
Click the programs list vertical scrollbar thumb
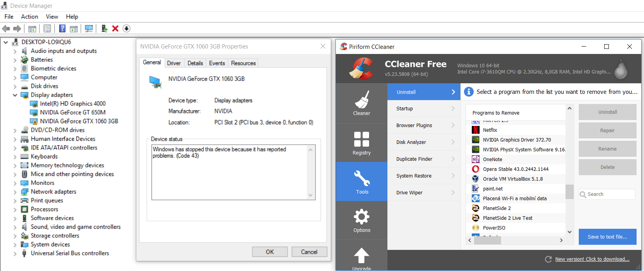[x=570, y=192]
